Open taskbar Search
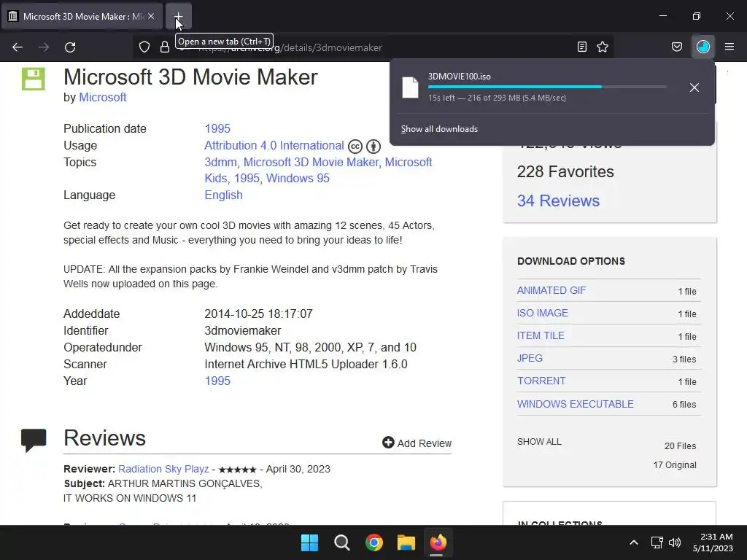Screen dimensions: 747x560 pos(342,542)
